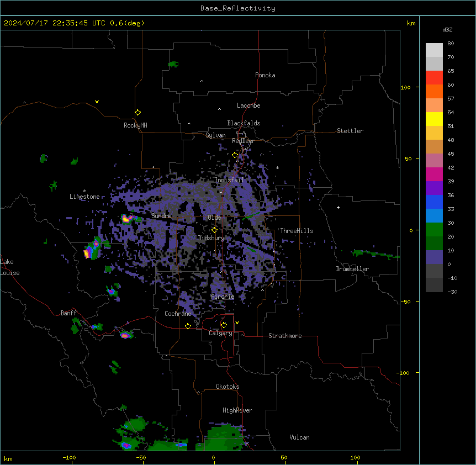Click the dBZ legend heading
Viewport: 476px width, 465px height.
point(447,30)
